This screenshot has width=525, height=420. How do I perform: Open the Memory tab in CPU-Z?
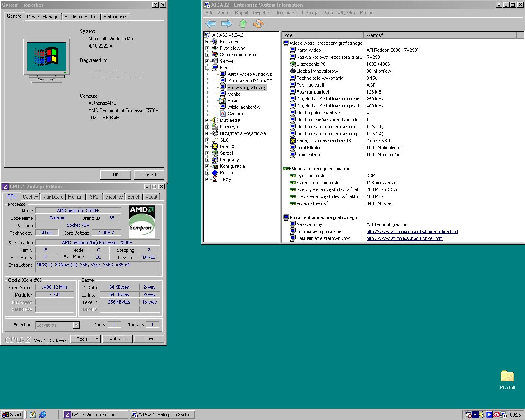pos(75,197)
